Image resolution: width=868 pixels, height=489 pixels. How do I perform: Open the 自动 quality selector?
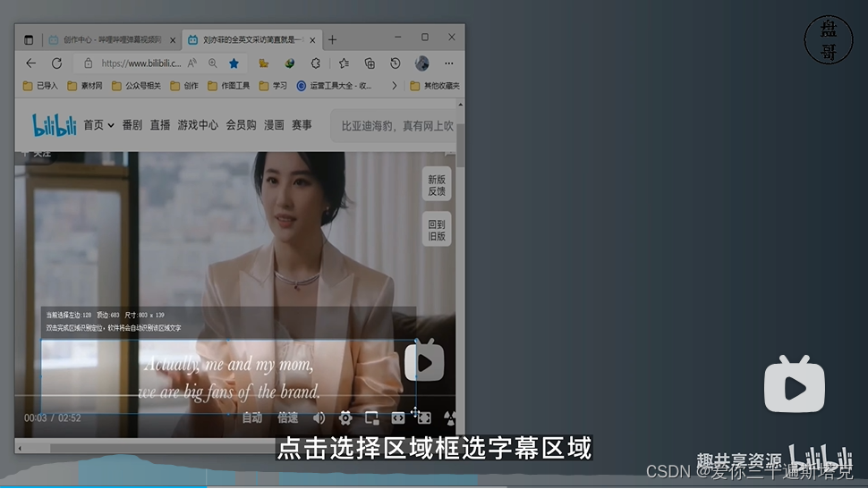(x=251, y=417)
